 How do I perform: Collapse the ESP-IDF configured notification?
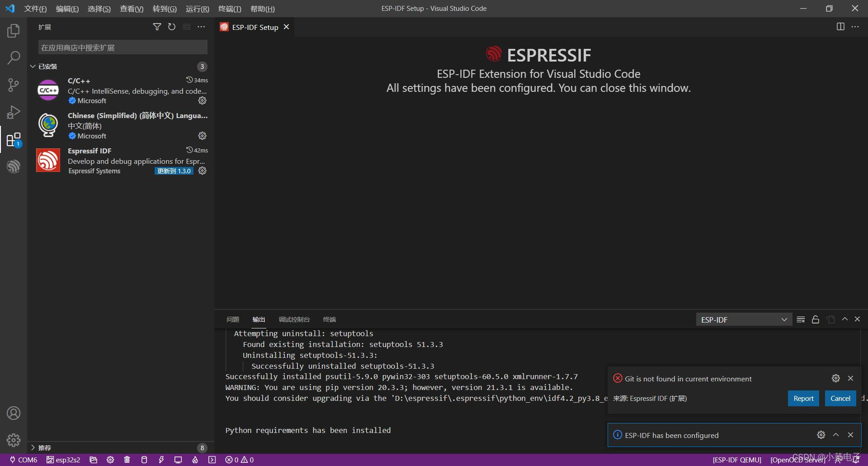coord(836,435)
